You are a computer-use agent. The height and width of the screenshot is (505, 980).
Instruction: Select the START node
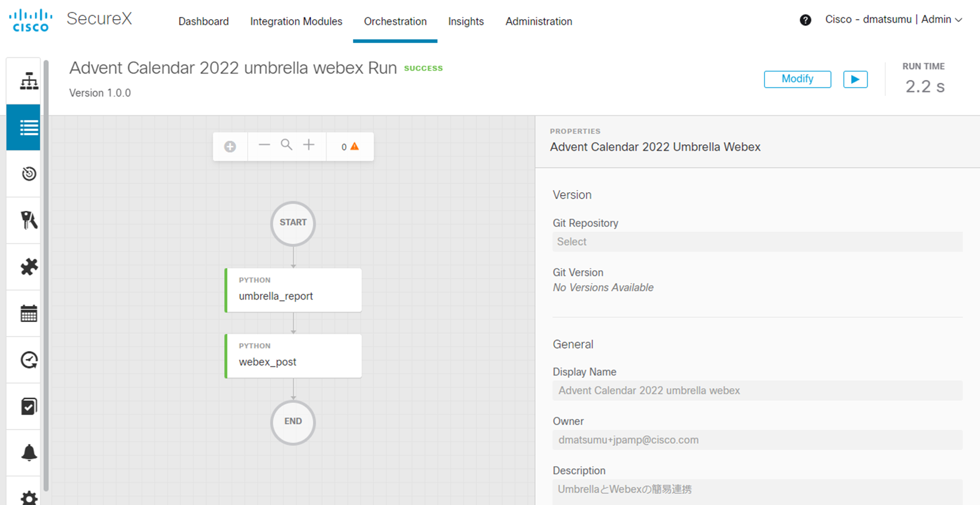click(x=293, y=224)
